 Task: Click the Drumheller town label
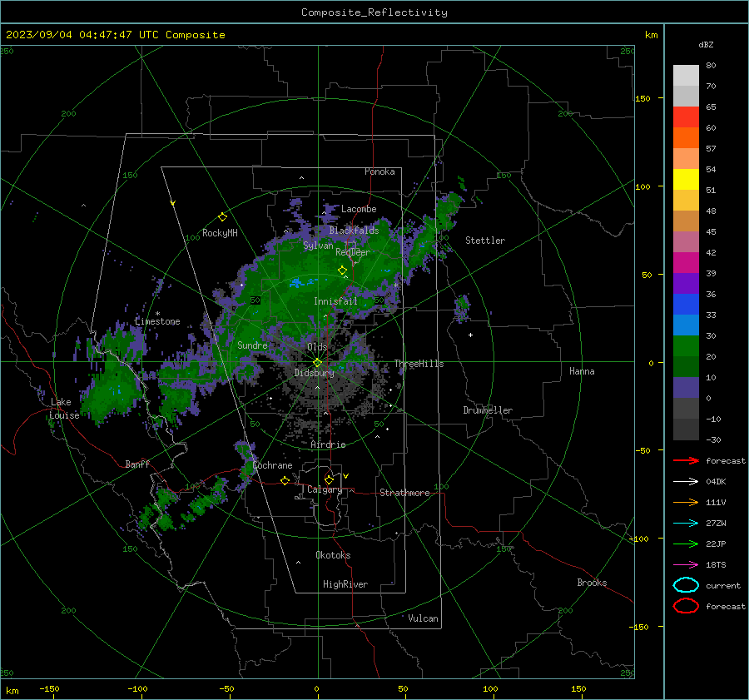tap(488, 410)
